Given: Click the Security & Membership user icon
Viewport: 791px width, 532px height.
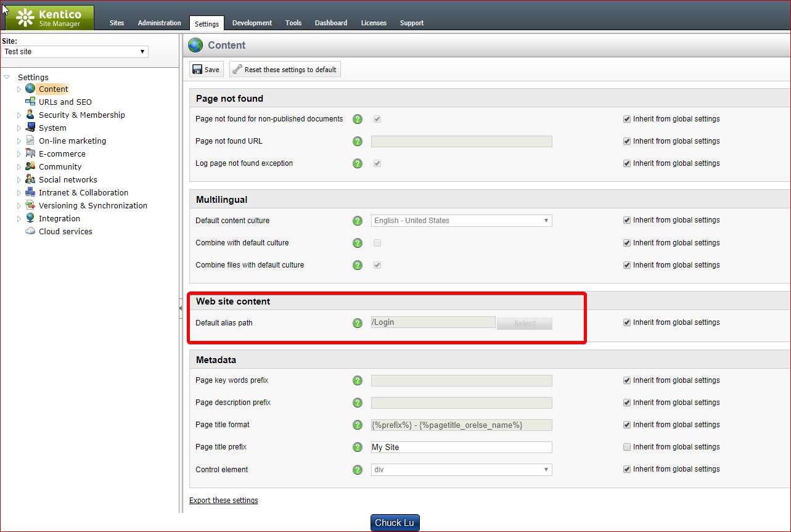Looking at the screenshot, I should coord(30,115).
